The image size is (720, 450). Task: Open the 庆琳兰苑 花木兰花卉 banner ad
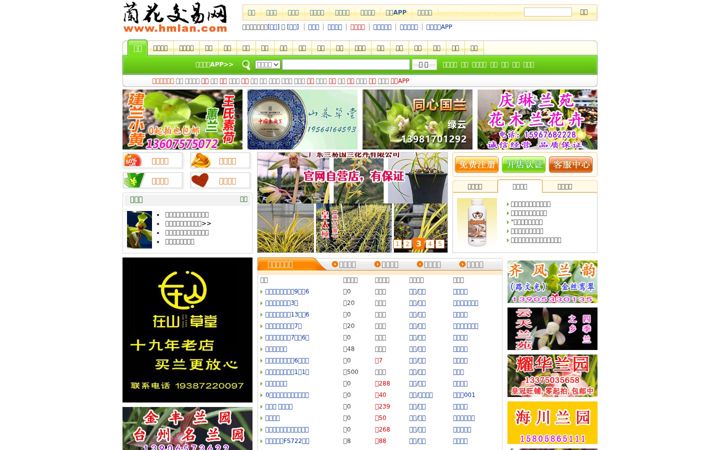click(x=537, y=119)
